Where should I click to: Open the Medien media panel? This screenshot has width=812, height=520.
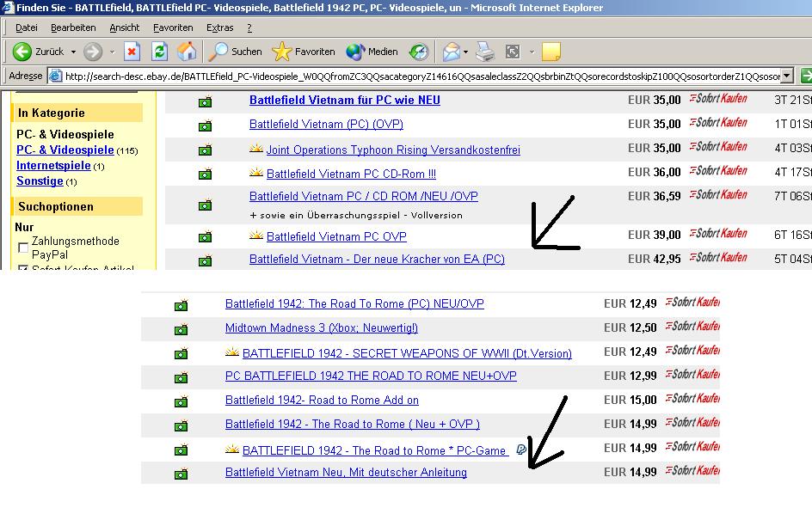[372, 52]
